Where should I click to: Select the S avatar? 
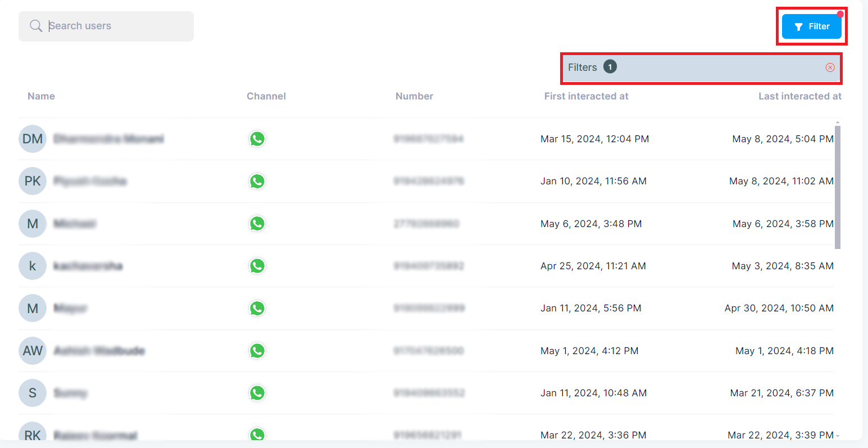pyautogui.click(x=33, y=393)
